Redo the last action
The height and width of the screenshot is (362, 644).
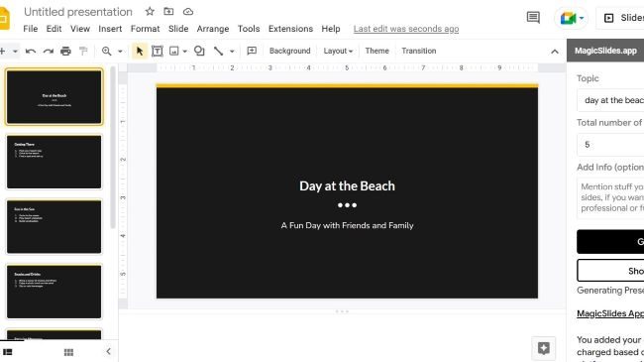click(49, 51)
